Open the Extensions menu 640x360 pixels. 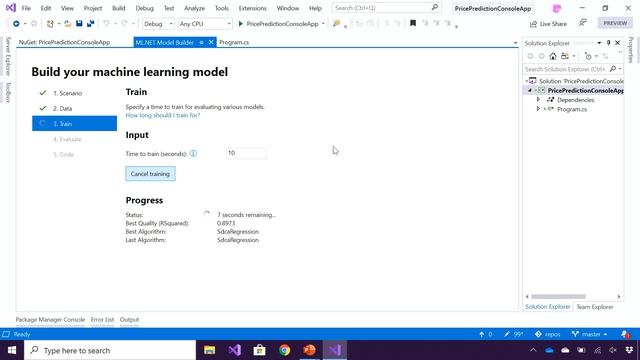coord(252,8)
